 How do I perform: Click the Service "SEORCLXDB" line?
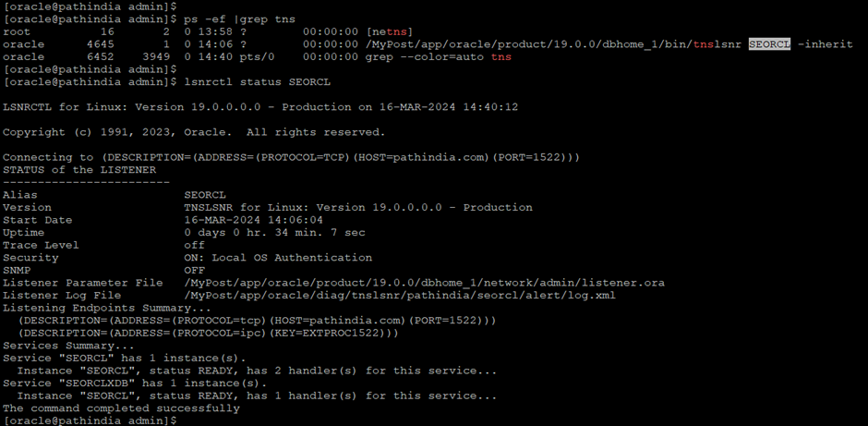click(x=135, y=383)
